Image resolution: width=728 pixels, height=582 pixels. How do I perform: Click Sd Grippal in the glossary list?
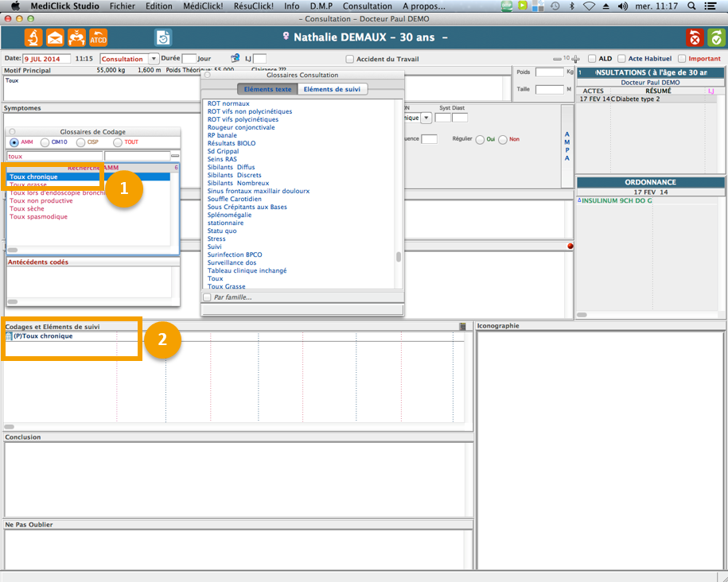[x=223, y=151]
